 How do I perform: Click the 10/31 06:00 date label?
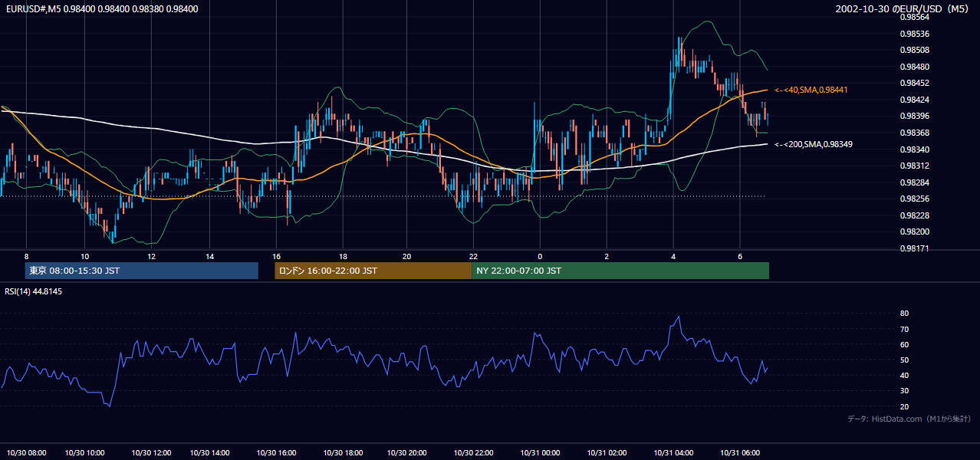click(x=740, y=453)
